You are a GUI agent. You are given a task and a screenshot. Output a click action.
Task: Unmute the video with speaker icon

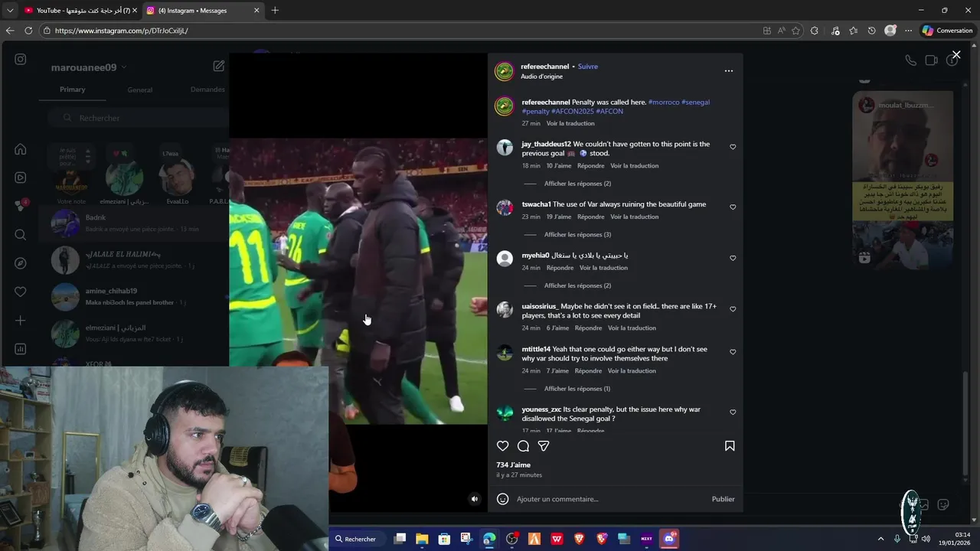pos(475,499)
